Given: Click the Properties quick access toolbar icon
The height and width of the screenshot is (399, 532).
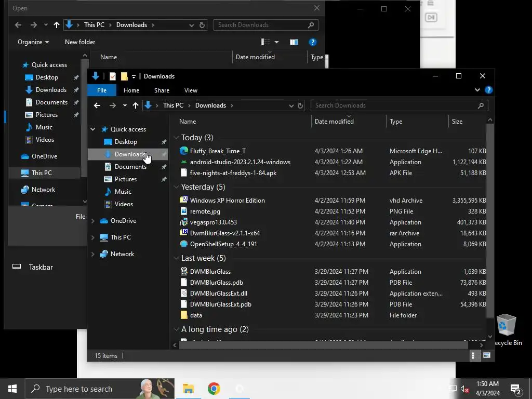Looking at the screenshot, I should point(113,76).
